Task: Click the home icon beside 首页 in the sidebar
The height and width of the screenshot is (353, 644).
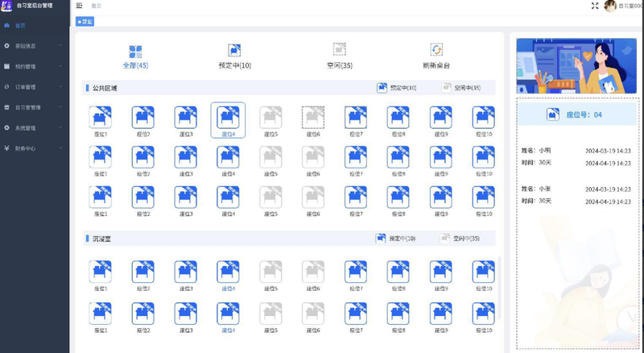Action: pos(6,26)
